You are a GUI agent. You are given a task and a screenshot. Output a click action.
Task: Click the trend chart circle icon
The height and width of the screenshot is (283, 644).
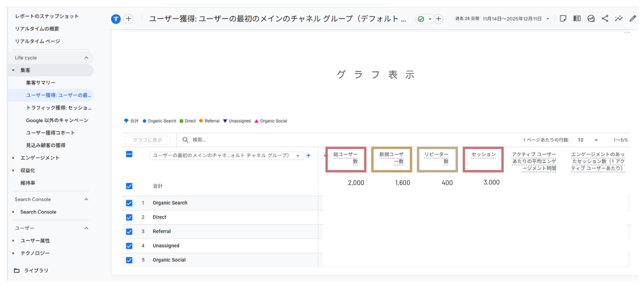[591, 19]
